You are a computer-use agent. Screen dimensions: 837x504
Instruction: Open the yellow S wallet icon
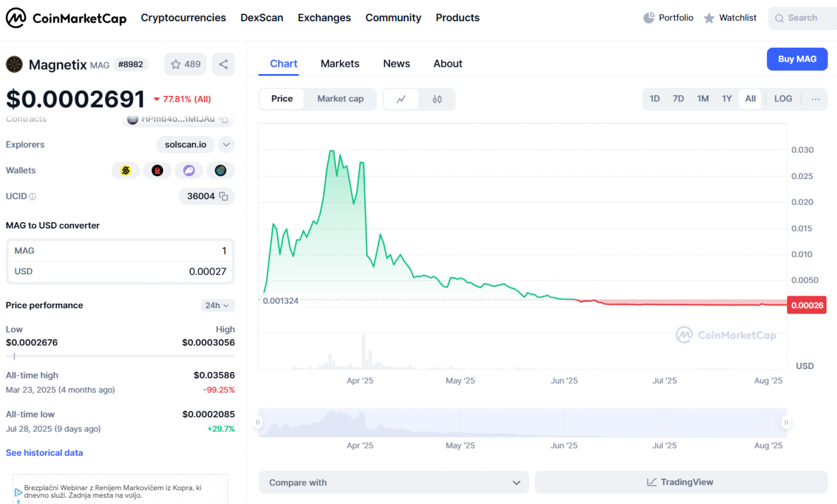point(126,171)
